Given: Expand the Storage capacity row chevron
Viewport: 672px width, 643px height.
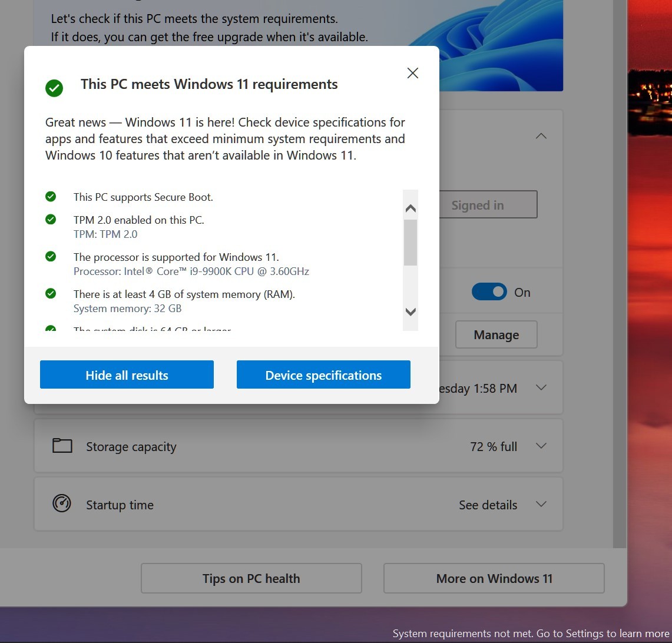Looking at the screenshot, I should [541, 446].
